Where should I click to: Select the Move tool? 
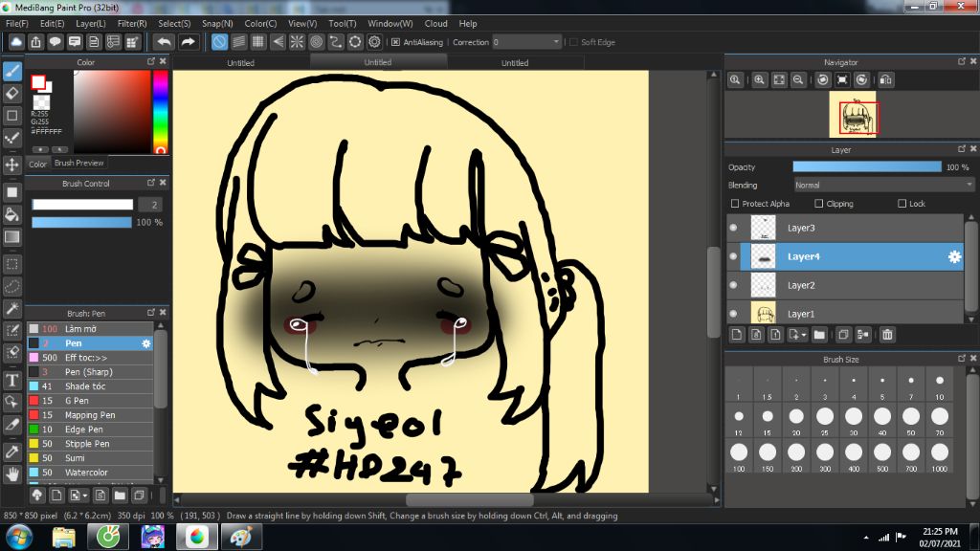[x=11, y=165]
